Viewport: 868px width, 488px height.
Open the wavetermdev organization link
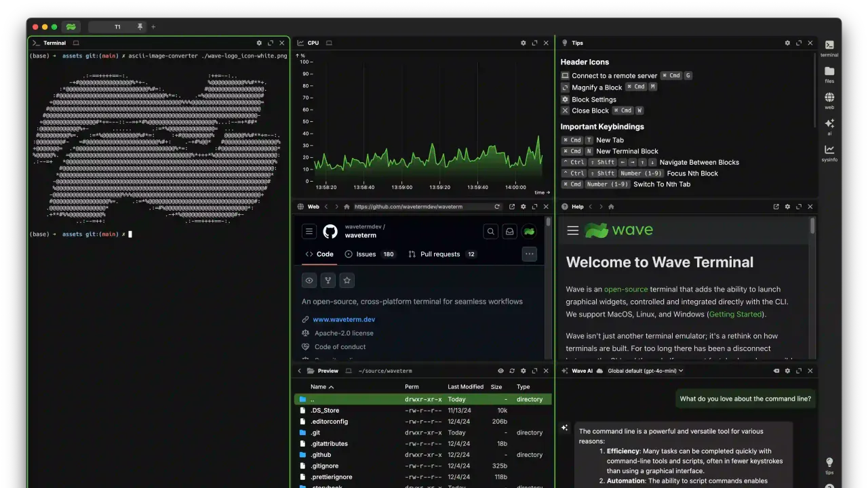tap(363, 226)
